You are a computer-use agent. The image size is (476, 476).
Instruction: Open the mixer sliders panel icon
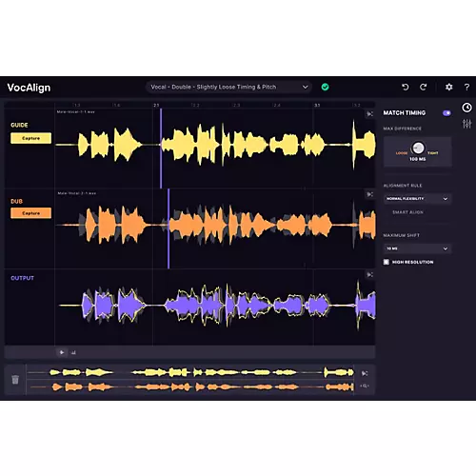tap(466, 124)
